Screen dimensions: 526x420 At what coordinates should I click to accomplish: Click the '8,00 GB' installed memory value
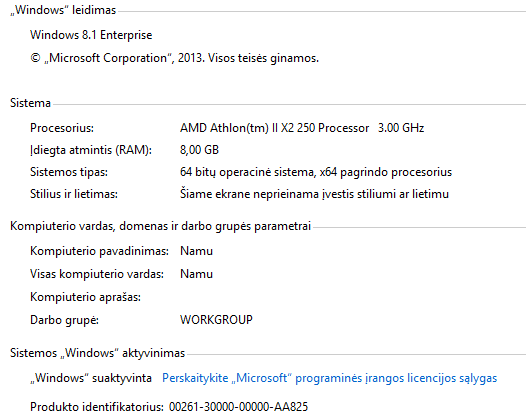[x=199, y=150]
